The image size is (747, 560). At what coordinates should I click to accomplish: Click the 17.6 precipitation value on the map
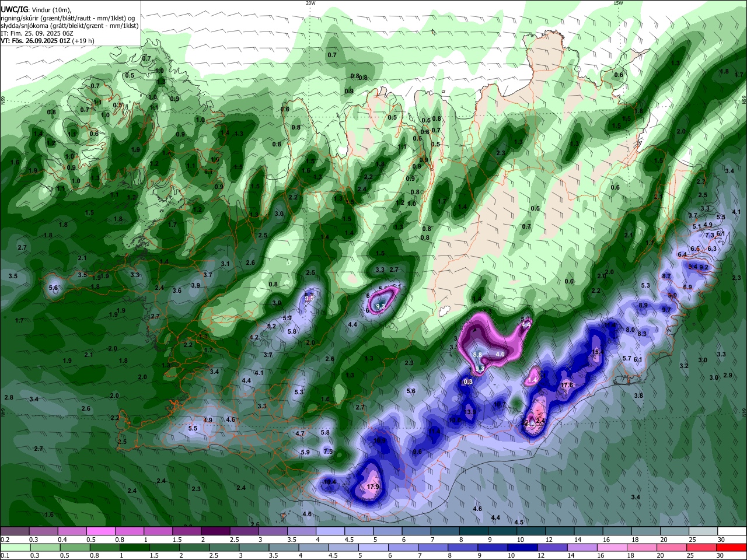(x=567, y=385)
